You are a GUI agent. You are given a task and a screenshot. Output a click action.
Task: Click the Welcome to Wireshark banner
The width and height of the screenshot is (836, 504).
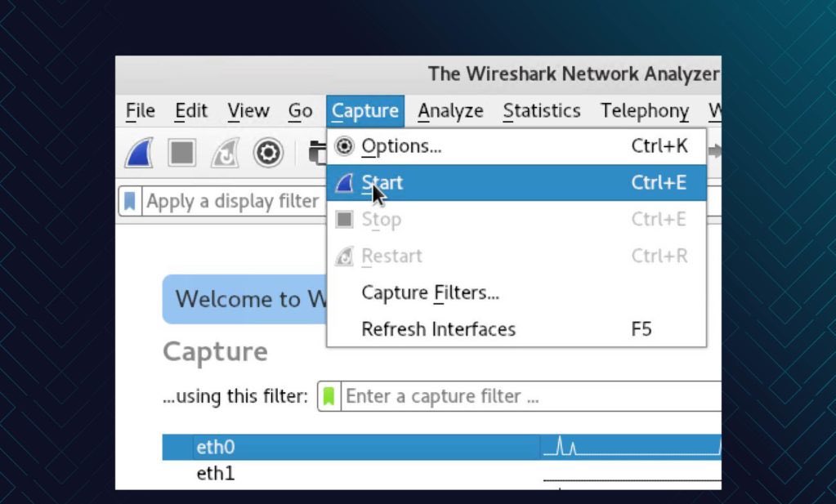244,300
